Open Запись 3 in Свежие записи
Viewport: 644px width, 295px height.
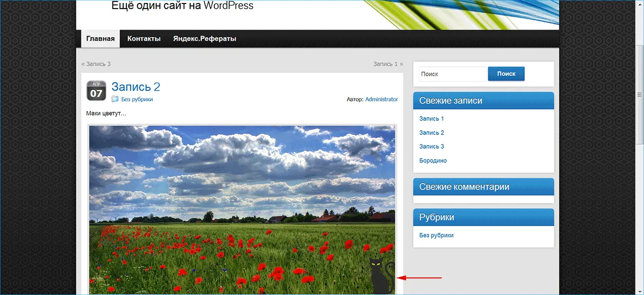pyautogui.click(x=432, y=146)
